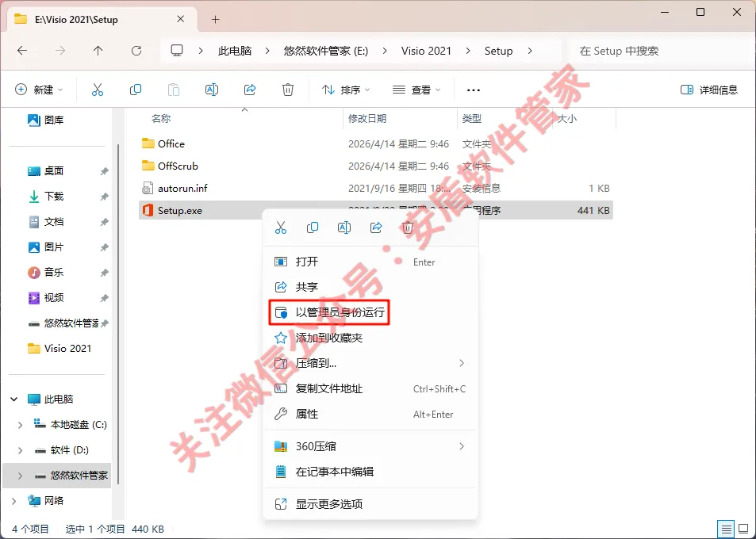The width and height of the screenshot is (756, 539).
Task: Click 悠然软件管家 (E:) in the breadcrumb
Action: click(326, 51)
